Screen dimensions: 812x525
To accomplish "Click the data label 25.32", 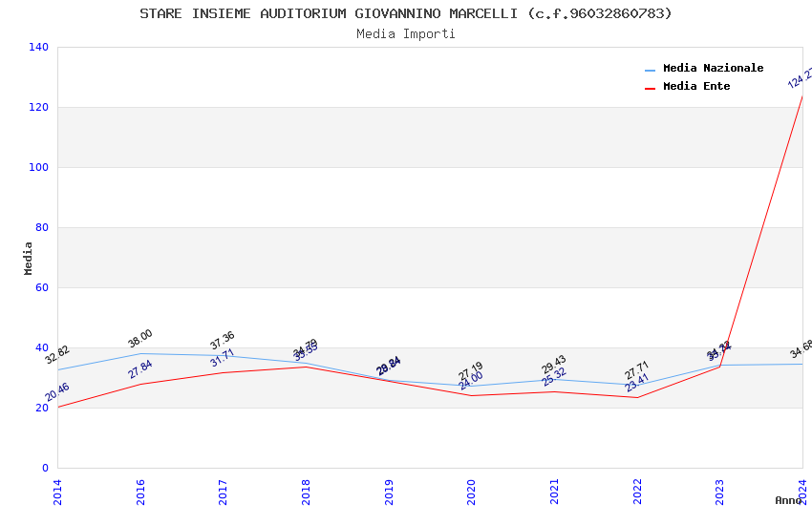I will [553, 377].
